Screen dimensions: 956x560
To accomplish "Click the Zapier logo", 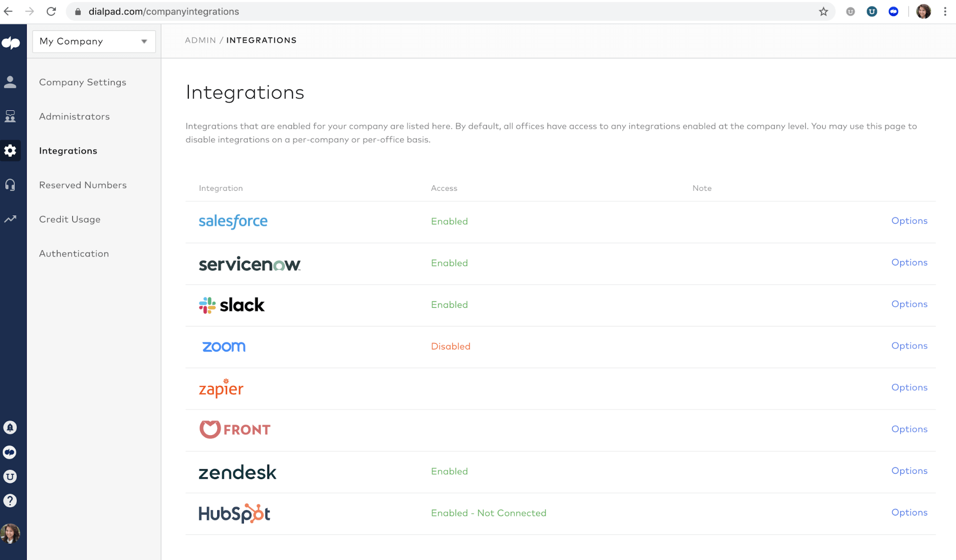I will tap(221, 388).
